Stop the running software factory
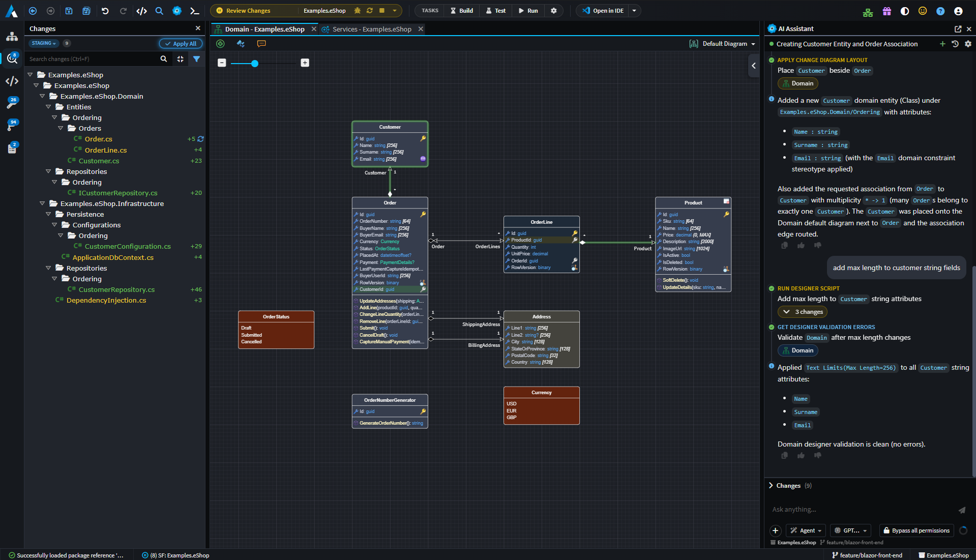The image size is (976, 560). pos(382,11)
